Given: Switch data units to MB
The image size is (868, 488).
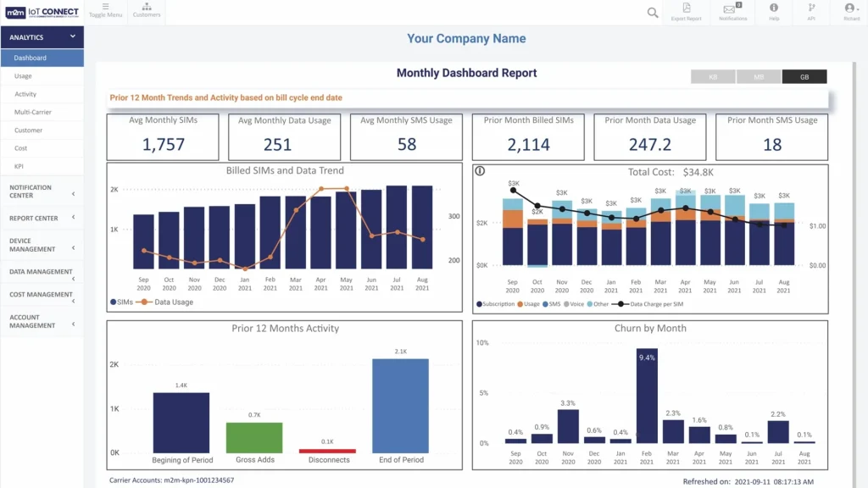Looking at the screenshot, I should tap(759, 77).
